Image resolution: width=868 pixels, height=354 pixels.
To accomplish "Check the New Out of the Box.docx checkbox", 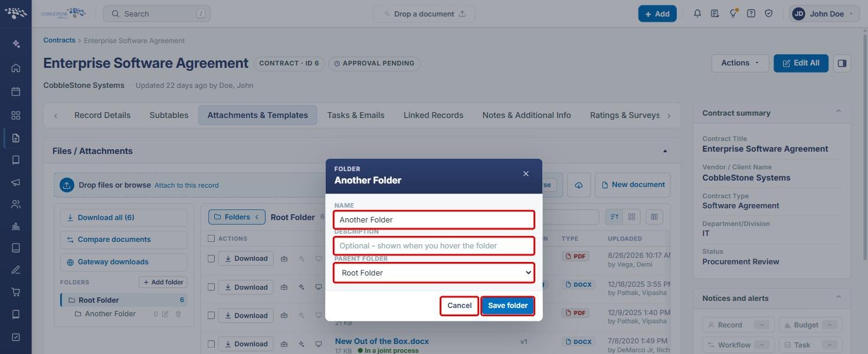I will 211,344.
